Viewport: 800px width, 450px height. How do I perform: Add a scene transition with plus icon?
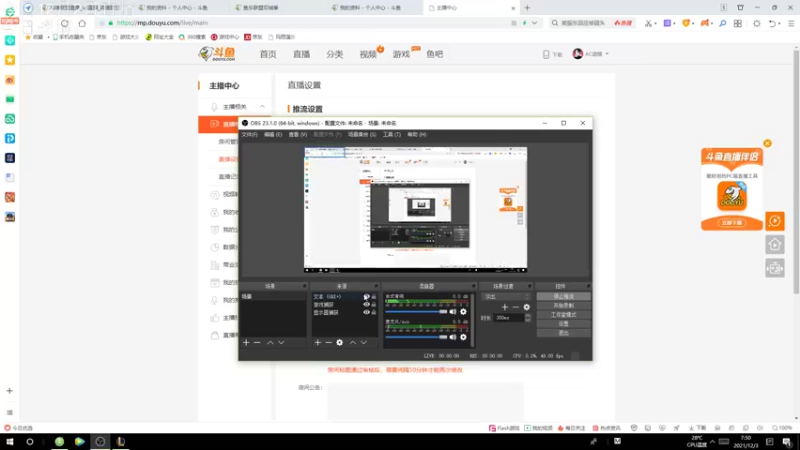pyautogui.click(x=505, y=307)
